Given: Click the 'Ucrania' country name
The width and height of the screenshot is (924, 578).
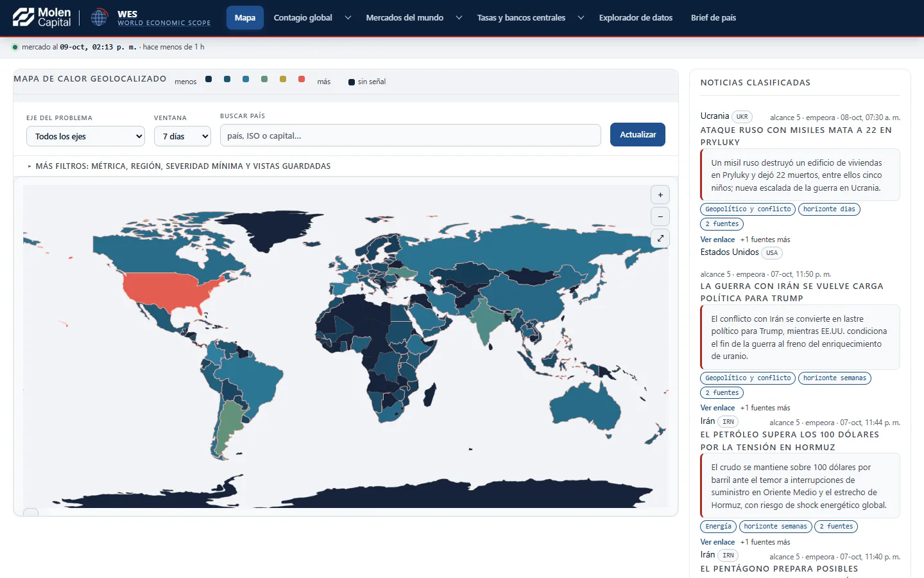Looking at the screenshot, I should tap(715, 116).
